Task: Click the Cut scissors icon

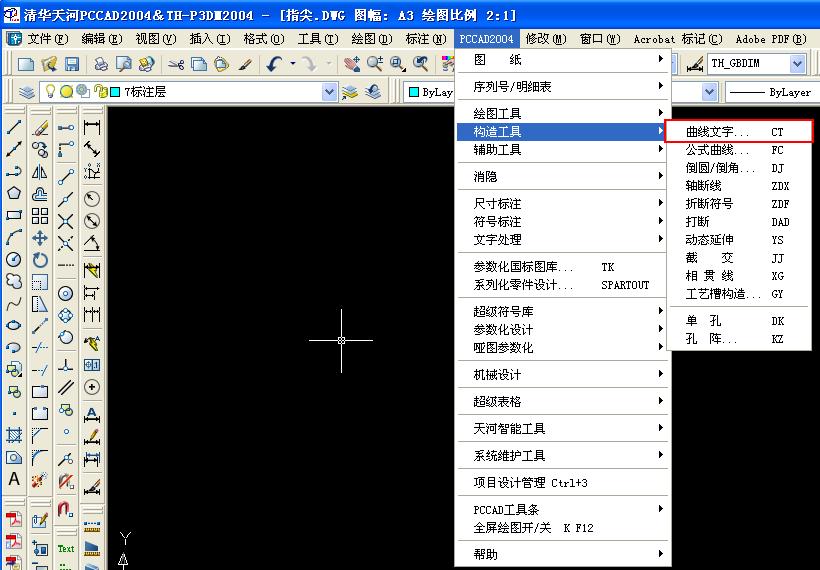Action: [176, 64]
